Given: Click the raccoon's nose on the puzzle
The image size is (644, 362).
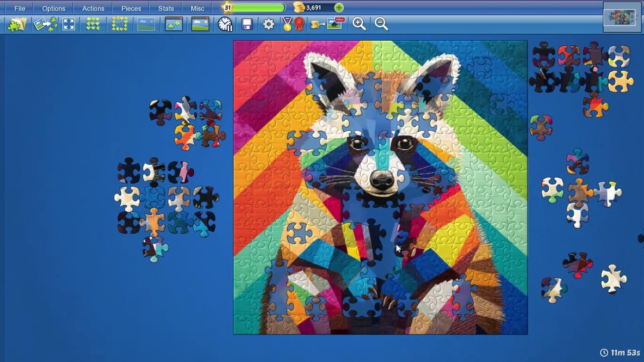Looking at the screenshot, I should [382, 180].
